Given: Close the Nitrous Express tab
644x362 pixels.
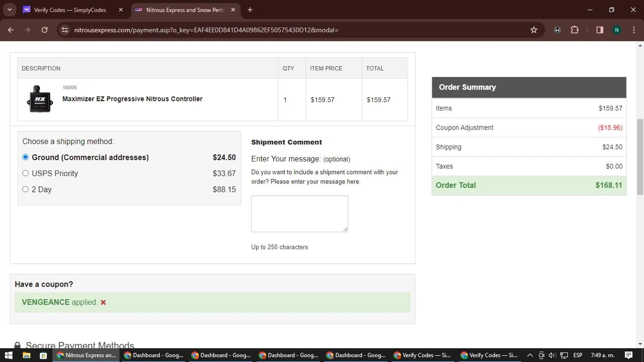Looking at the screenshot, I should coord(233,10).
